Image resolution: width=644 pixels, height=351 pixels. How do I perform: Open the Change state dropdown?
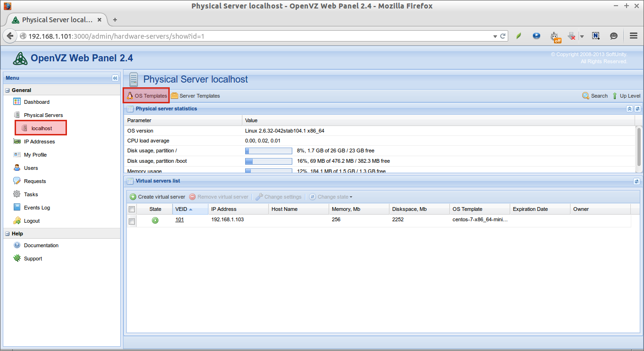(x=331, y=197)
